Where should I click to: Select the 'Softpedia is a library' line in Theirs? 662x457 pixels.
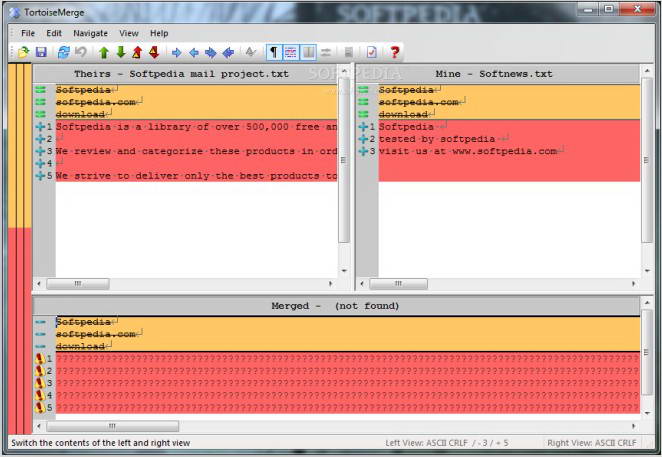click(x=196, y=127)
